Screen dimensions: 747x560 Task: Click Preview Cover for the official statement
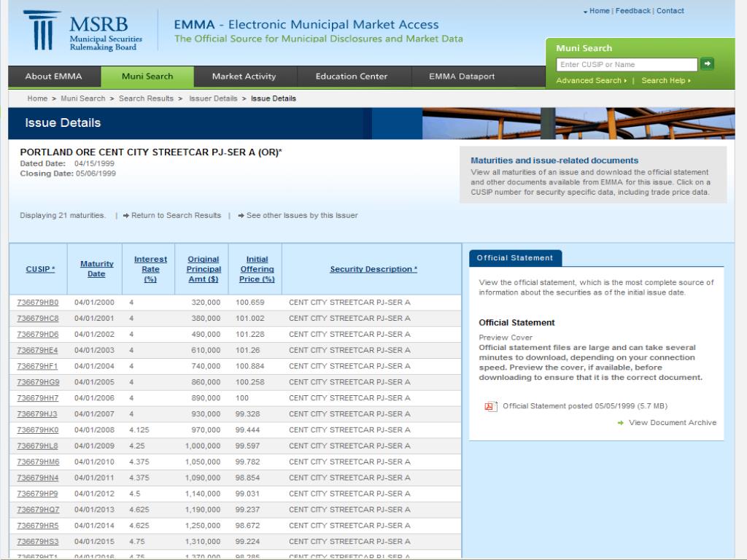[506, 337]
